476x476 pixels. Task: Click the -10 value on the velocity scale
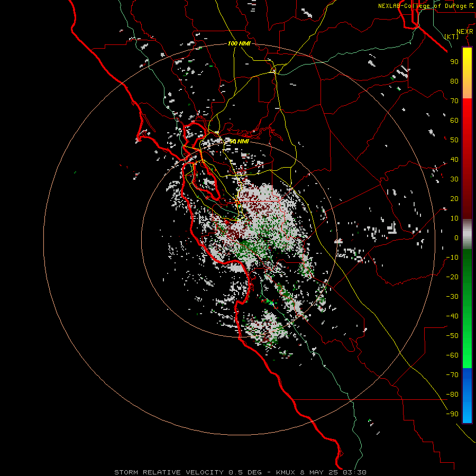(452, 258)
